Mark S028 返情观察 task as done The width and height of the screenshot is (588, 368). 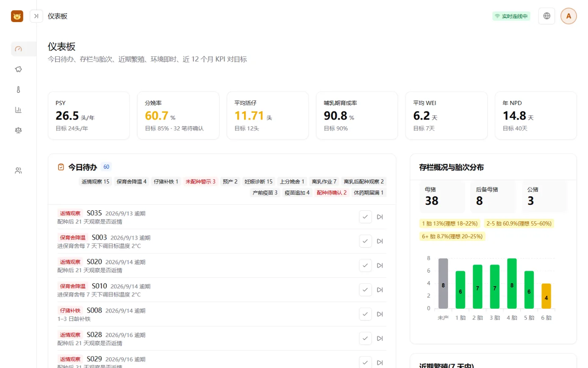[365, 338]
